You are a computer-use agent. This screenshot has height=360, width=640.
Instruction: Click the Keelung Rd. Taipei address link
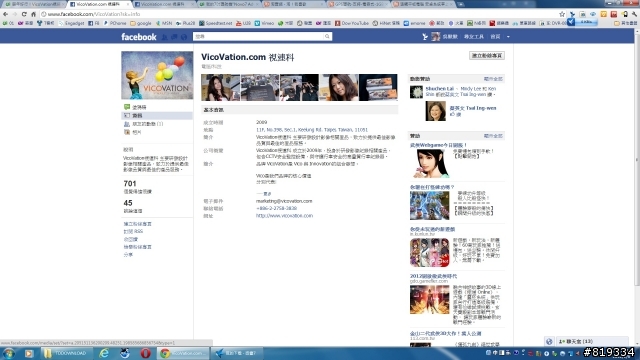click(x=312, y=130)
